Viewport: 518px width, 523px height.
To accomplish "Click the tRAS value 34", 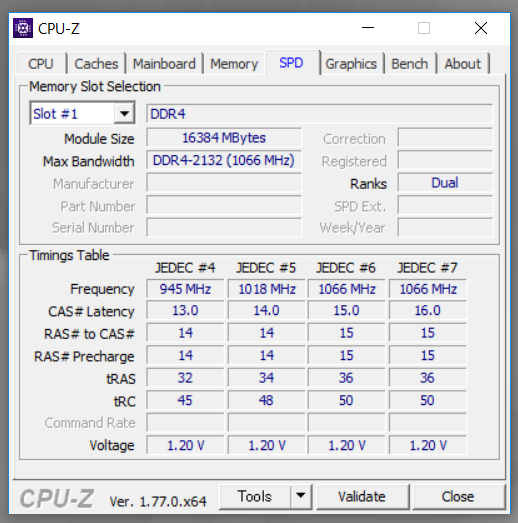I will (266, 378).
